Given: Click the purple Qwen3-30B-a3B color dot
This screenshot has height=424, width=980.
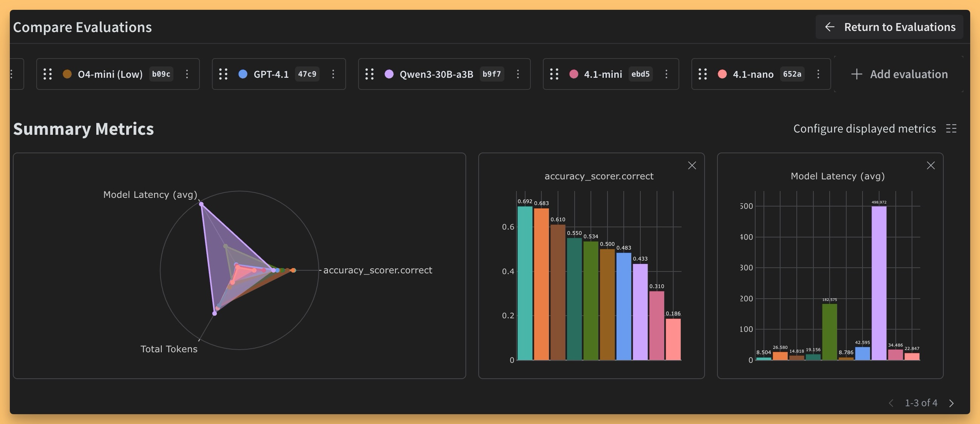Looking at the screenshot, I should [x=389, y=74].
